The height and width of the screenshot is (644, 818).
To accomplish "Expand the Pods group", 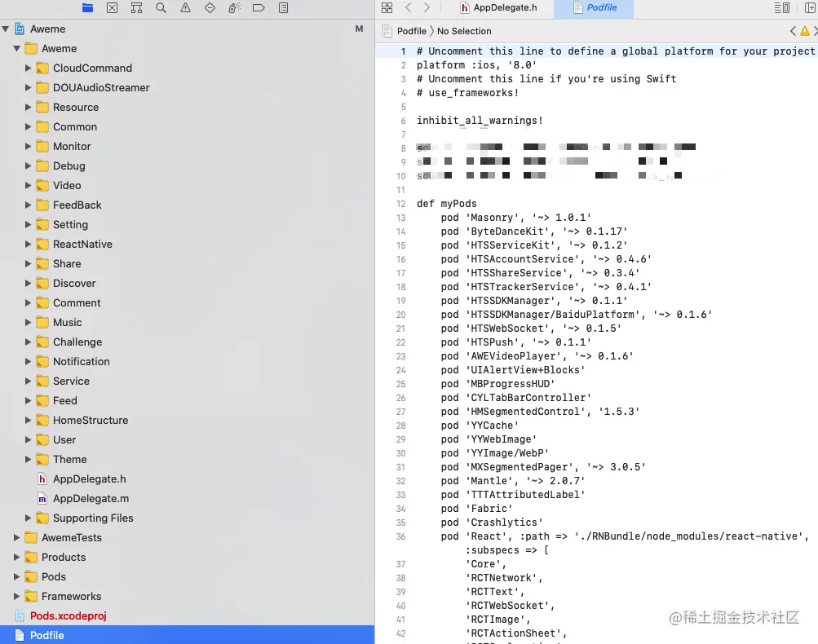I will click(x=16, y=576).
